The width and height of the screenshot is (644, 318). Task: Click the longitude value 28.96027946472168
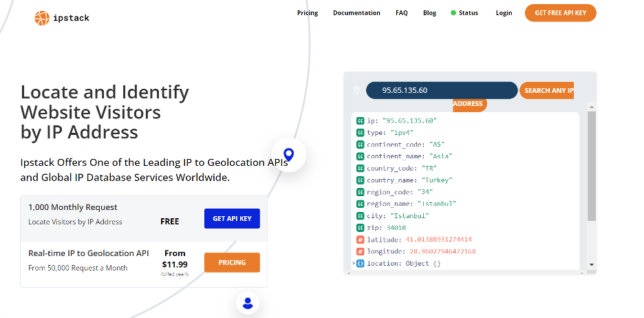click(442, 251)
